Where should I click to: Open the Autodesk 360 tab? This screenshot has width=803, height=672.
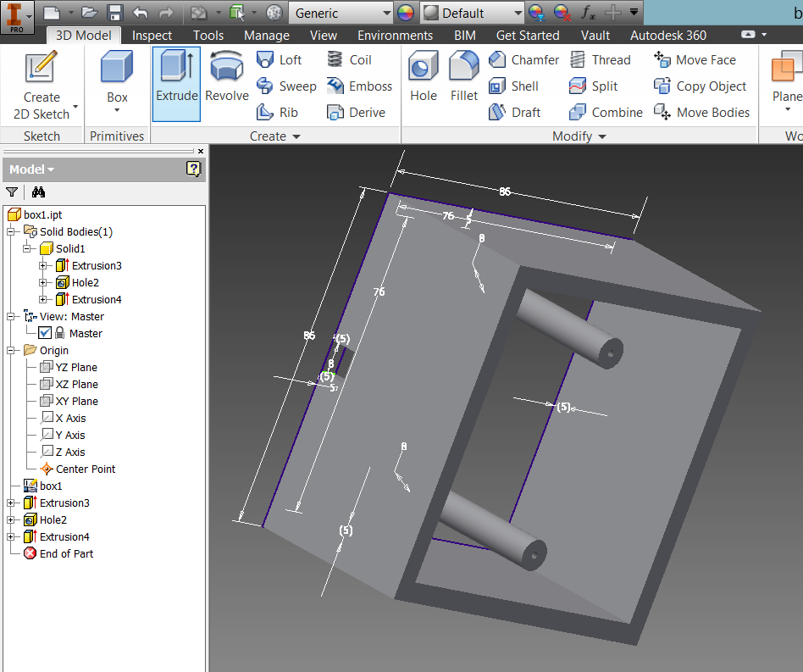(667, 36)
